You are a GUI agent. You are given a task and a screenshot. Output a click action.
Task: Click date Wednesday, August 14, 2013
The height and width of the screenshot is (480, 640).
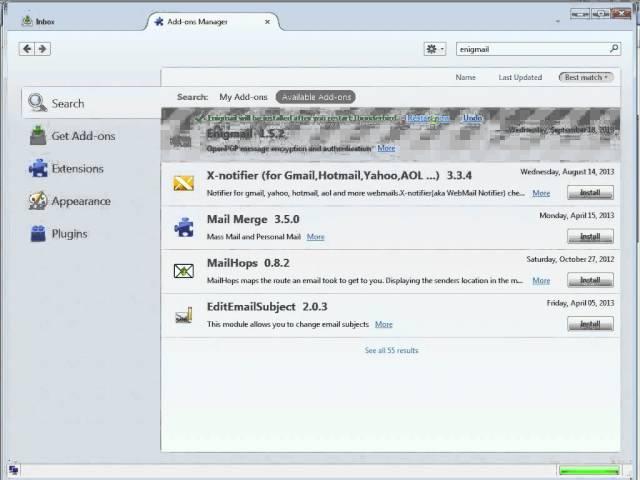[x=567, y=172]
